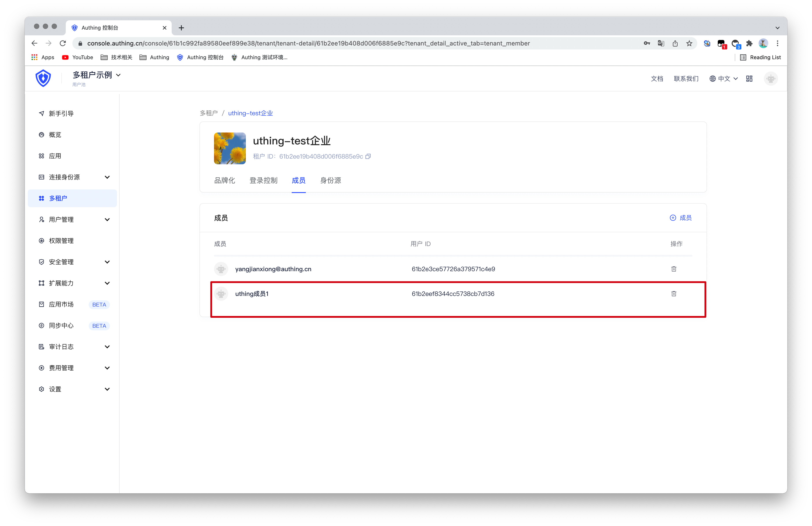
Task: Click avatar of yangjianxiong@authing.cn
Action: (x=221, y=269)
